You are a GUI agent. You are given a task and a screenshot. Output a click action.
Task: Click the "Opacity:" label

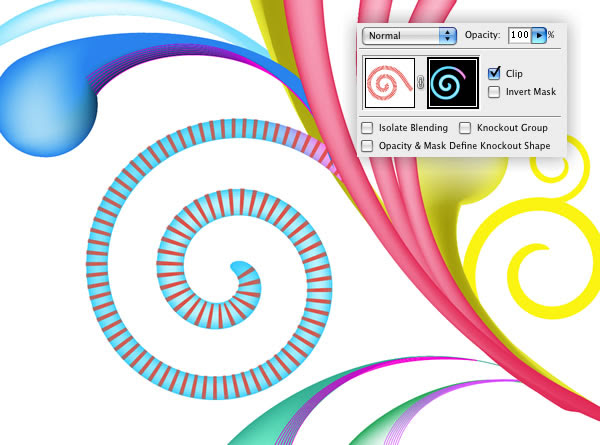(483, 35)
